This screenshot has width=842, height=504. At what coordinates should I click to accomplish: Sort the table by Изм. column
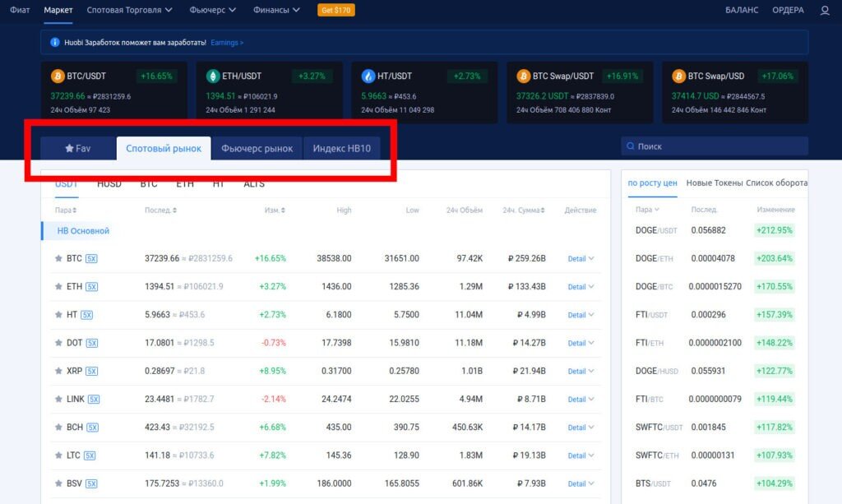tap(275, 210)
